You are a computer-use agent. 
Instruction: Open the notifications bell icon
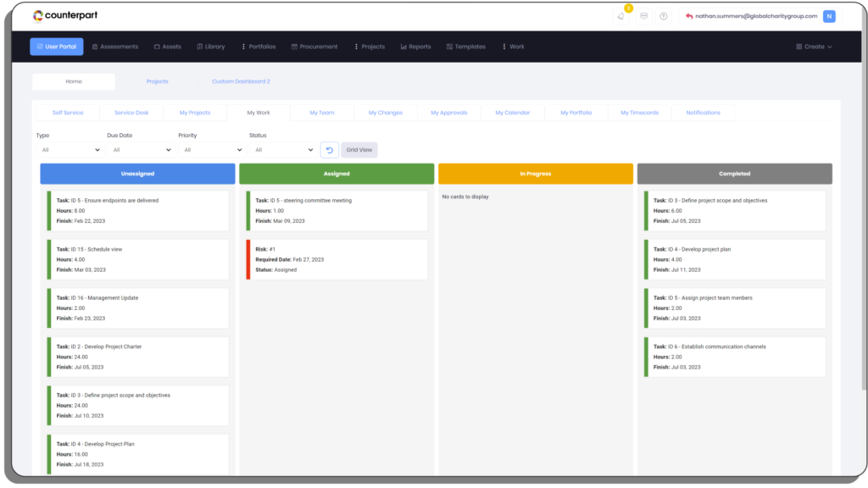621,16
